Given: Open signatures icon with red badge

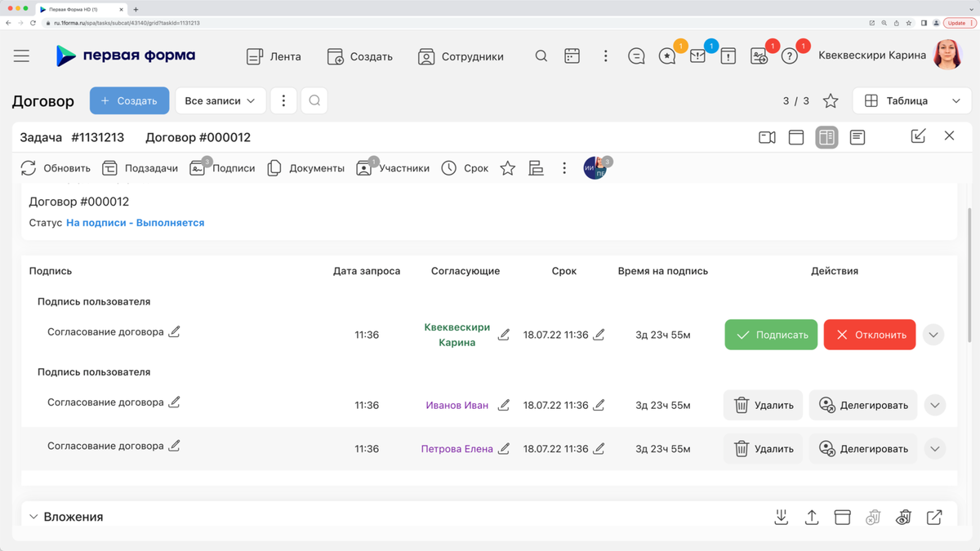Looking at the screenshot, I should tap(759, 56).
